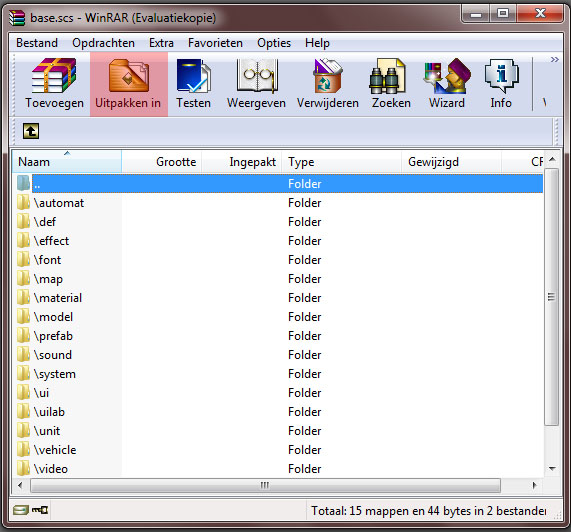Select the \def folder icon
Screen dimensions: 571x532
tap(23, 221)
